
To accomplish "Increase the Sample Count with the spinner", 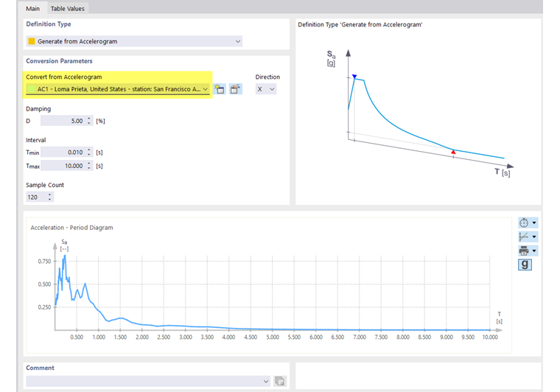I will click(49, 195).
